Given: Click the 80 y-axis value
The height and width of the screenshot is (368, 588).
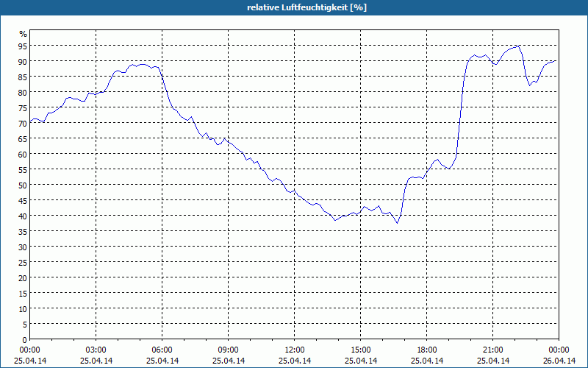Looking at the screenshot, I should click(x=24, y=92).
